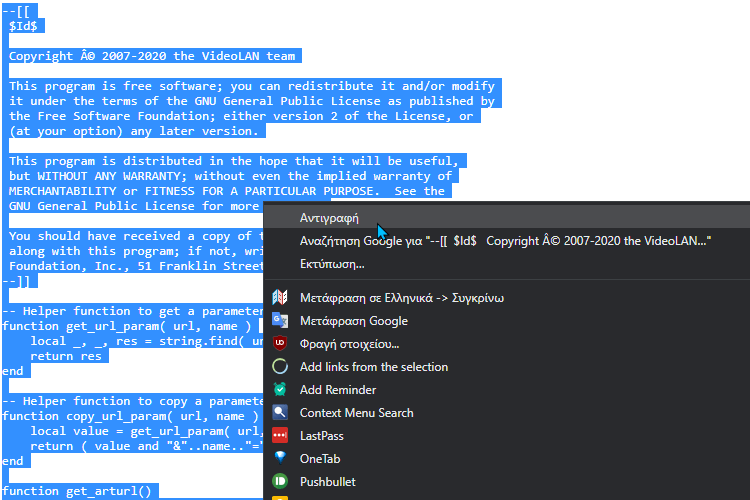This screenshot has width=750, height=500.
Task: Click the translation map icon for Ελληνικά
Action: coord(280,297)
